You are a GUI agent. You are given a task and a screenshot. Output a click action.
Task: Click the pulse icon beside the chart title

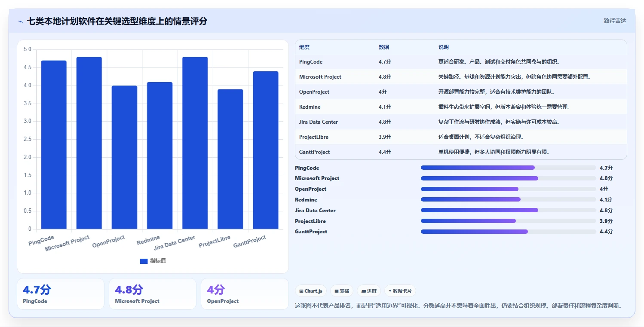point(21,21)
